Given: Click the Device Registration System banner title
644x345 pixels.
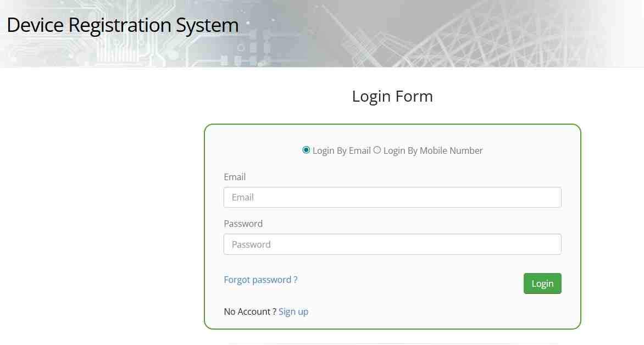Looking at the screenshot, I should pyautogui.click(x=123, y=25).
